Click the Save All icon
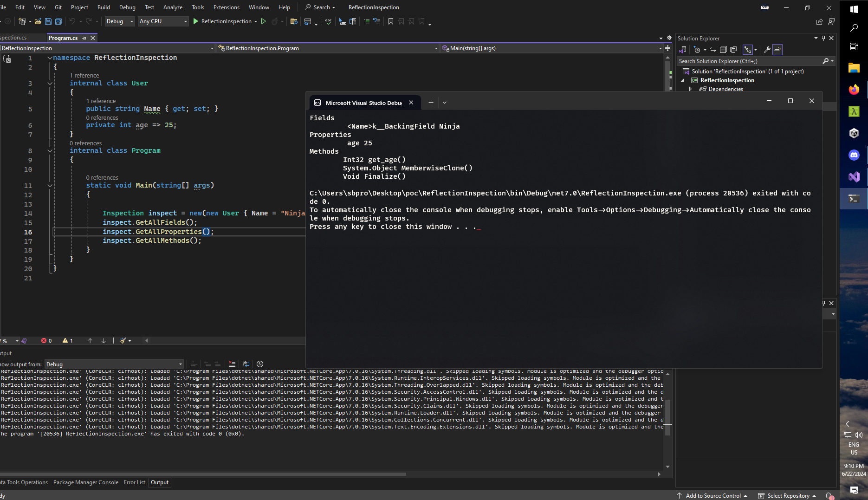The image size is (868, 500). pyautogui.click(x=58, y=21)
